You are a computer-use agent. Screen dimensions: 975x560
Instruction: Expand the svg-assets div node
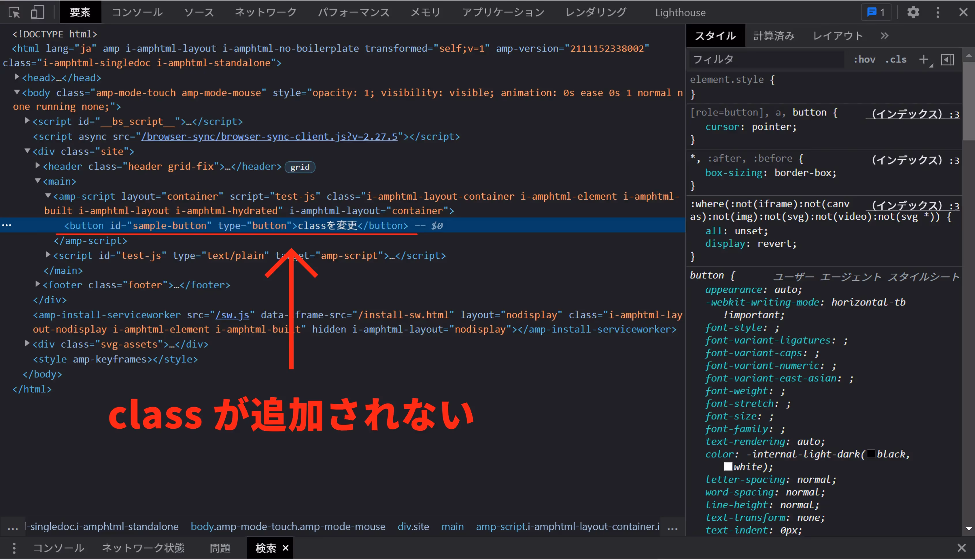[27, 343]
